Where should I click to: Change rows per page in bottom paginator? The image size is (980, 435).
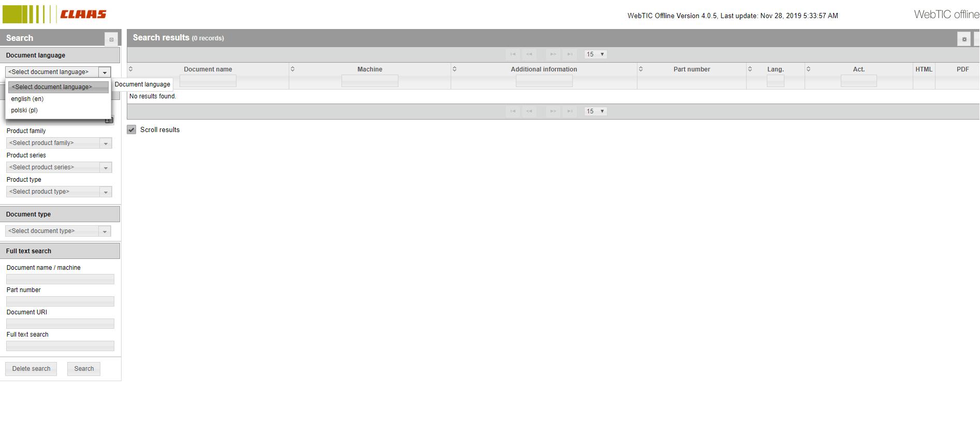point(595,111)
